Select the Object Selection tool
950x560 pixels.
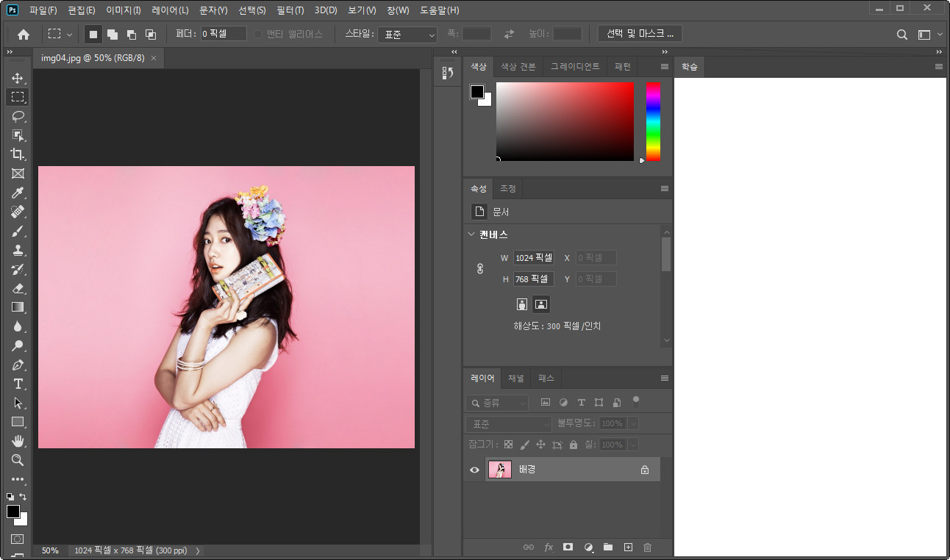point(18,135)
